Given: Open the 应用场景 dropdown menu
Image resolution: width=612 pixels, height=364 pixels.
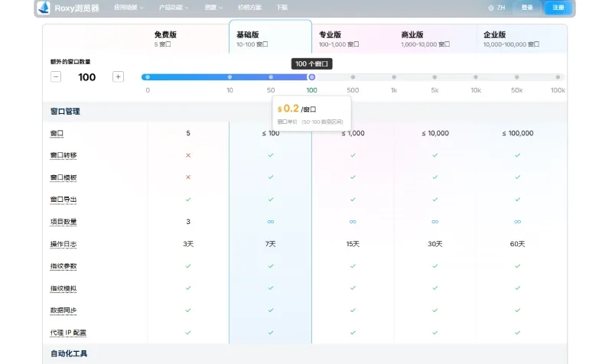Looking at the screenshot, I should (129, 8).
